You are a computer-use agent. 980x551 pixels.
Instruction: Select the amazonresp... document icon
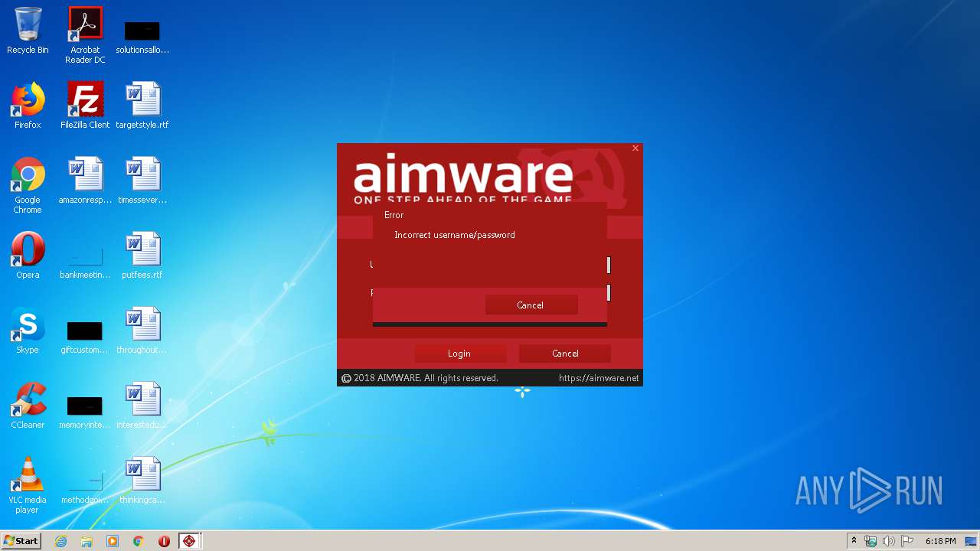[85, 181]
